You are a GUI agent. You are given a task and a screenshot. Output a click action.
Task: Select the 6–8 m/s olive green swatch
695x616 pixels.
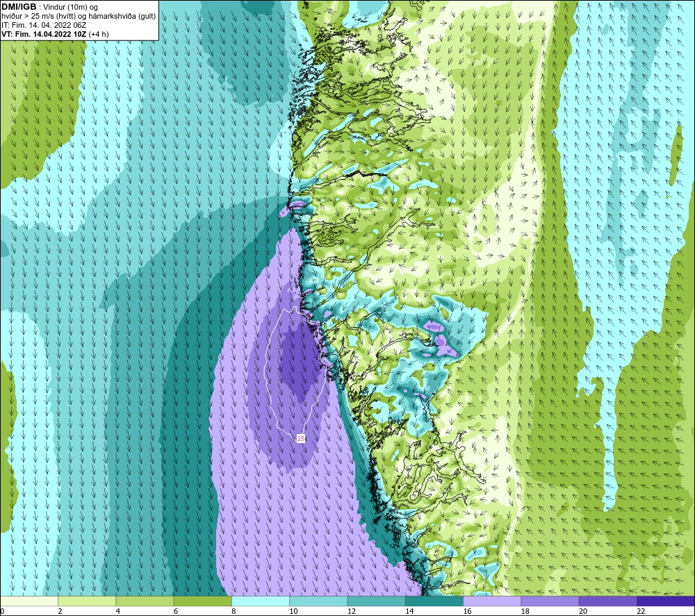202,601
